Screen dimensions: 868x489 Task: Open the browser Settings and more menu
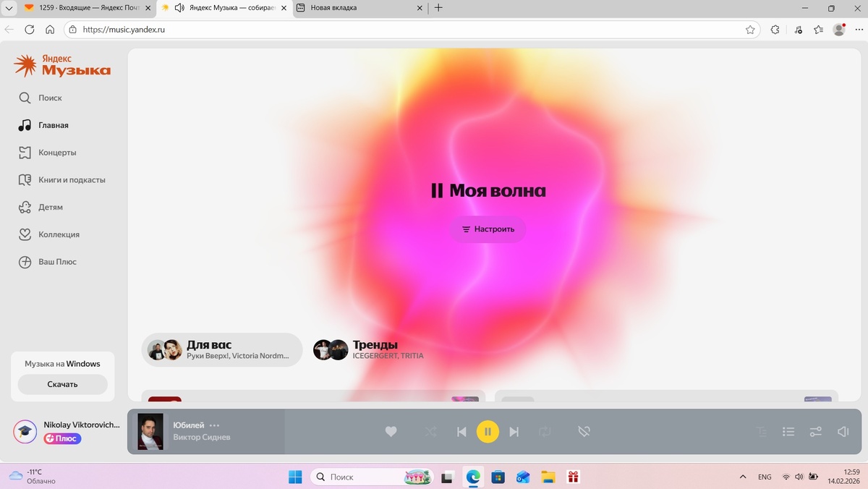[859, 30]
